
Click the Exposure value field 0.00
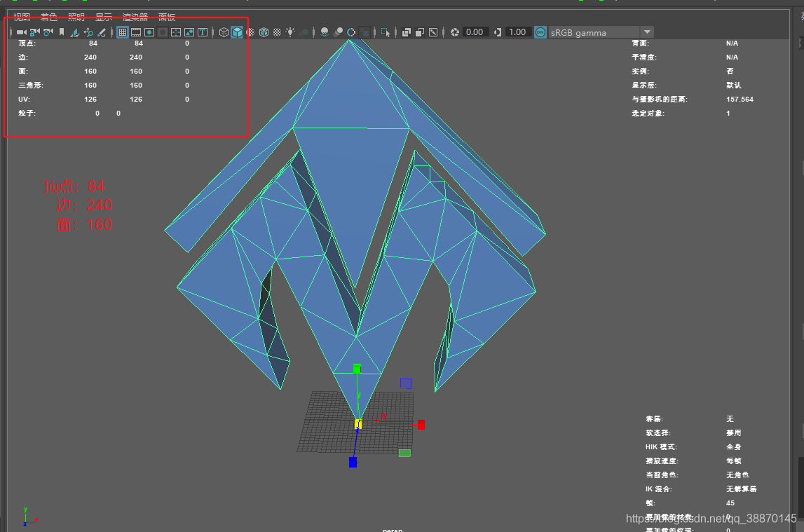coord(475,32)
